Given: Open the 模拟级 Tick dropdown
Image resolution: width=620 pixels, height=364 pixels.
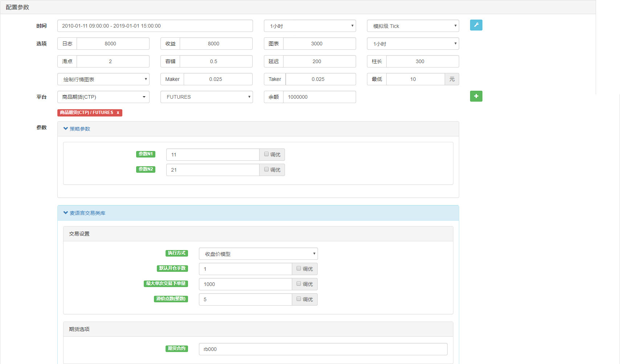Looking at the screenshot, I should [413, 26].
